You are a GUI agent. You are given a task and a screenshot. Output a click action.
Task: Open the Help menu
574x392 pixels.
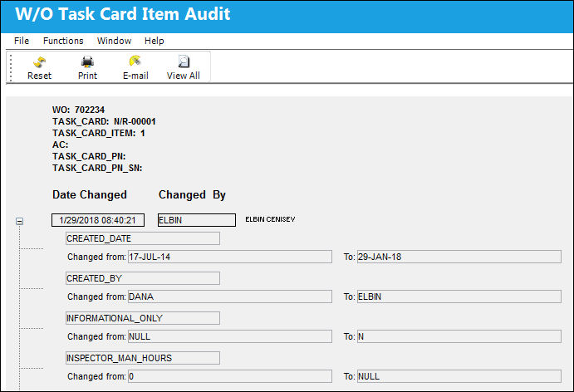coord(155,41)
